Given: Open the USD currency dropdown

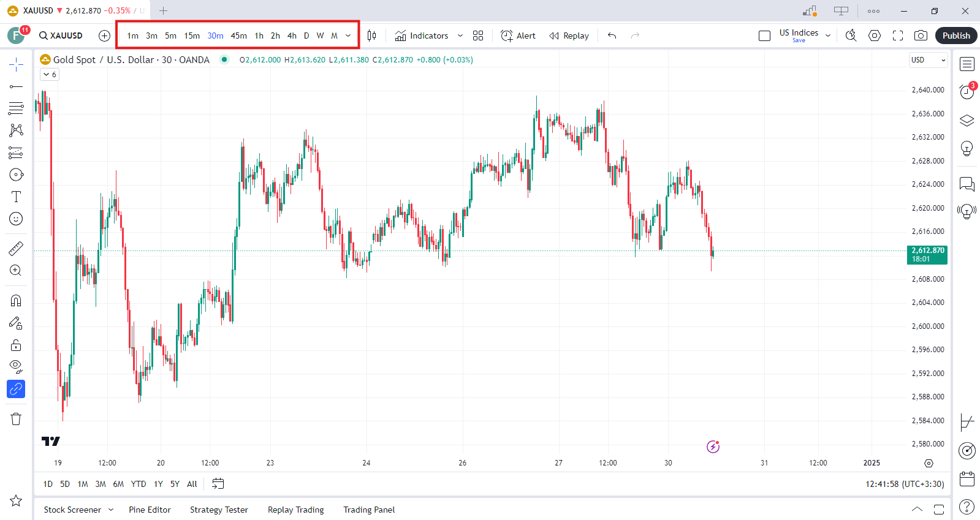Looking at the screenshot, I should (928, 59).
